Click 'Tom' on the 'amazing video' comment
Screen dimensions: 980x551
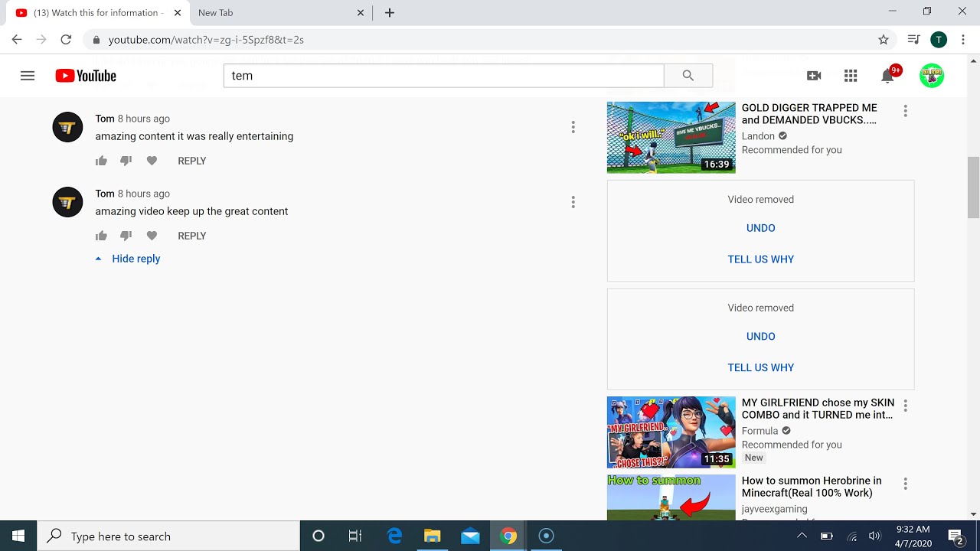pyautogui.click(x=105, y=194)
